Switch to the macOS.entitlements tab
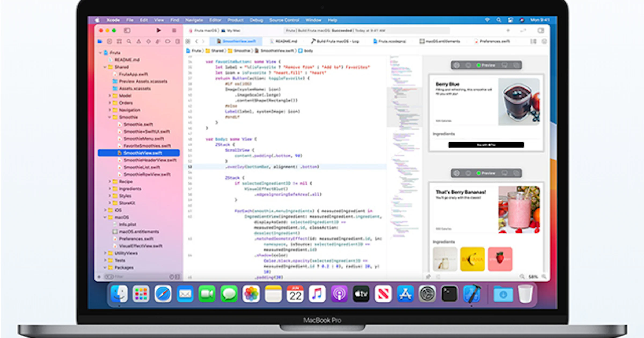 (440, 42)
